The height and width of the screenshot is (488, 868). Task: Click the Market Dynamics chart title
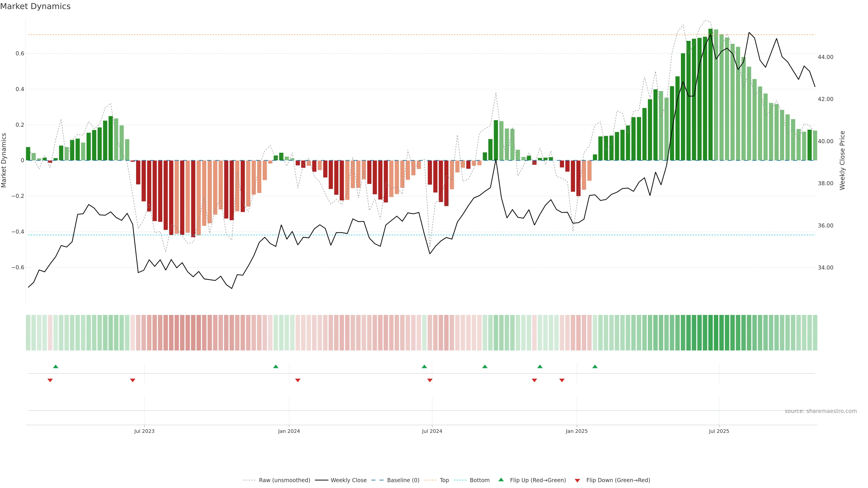(35, 6)
